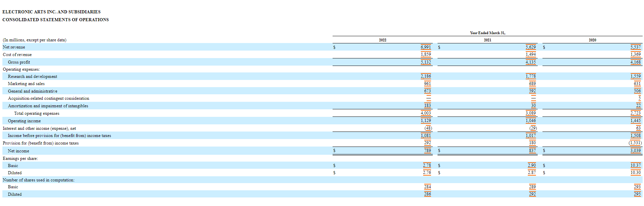
Task: Click 2020 Net income value 3,039
Action: click(635, 151)
